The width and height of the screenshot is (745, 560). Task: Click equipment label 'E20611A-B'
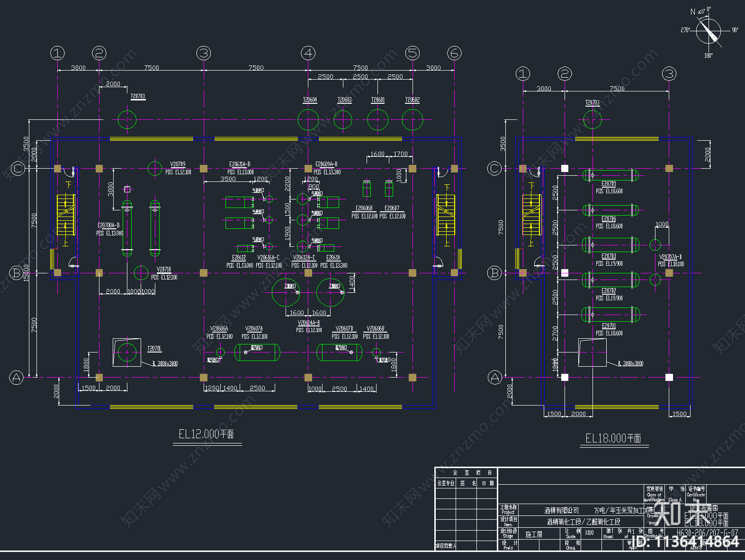240,164
